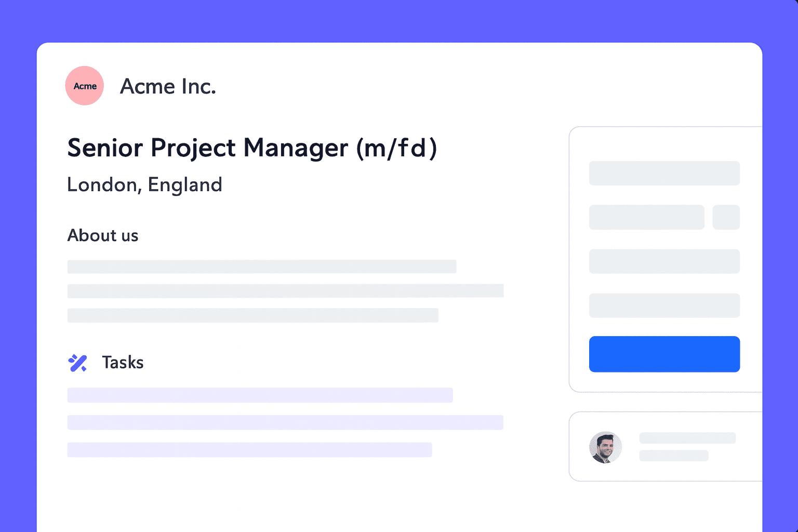Click the last, shortest lavender line under Tasks
The height and width of the screenshot is (532, 798).
pos(249,450)
